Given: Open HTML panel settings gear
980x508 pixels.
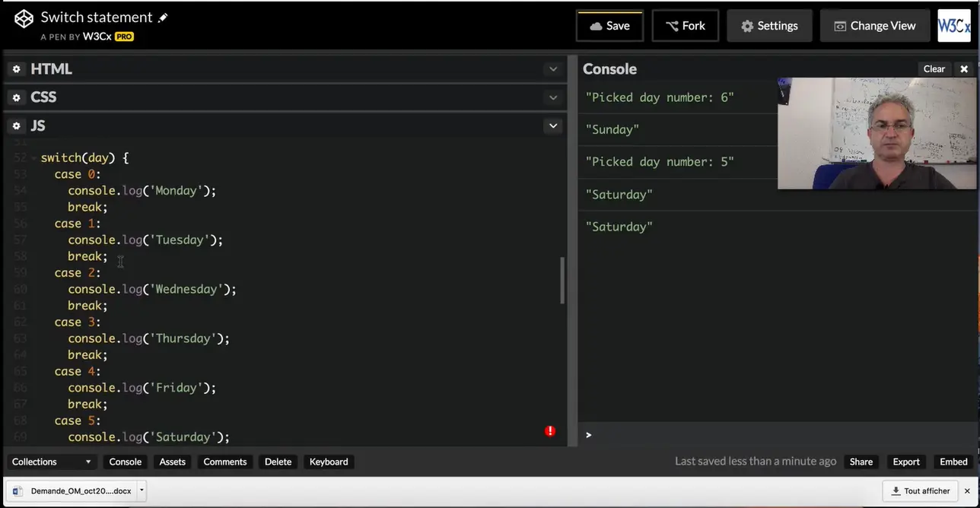Looking at the screenshot, I should pyautogui.click(x=17, y=69).
